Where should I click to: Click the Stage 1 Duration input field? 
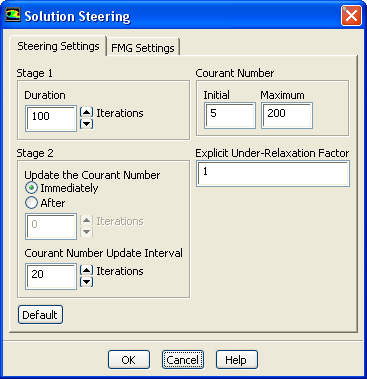[51, 118]
